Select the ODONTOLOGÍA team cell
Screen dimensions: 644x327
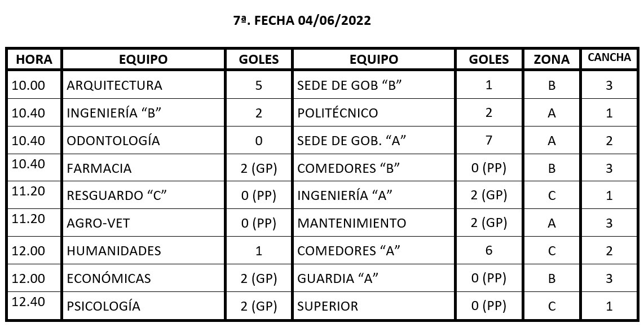143,140
